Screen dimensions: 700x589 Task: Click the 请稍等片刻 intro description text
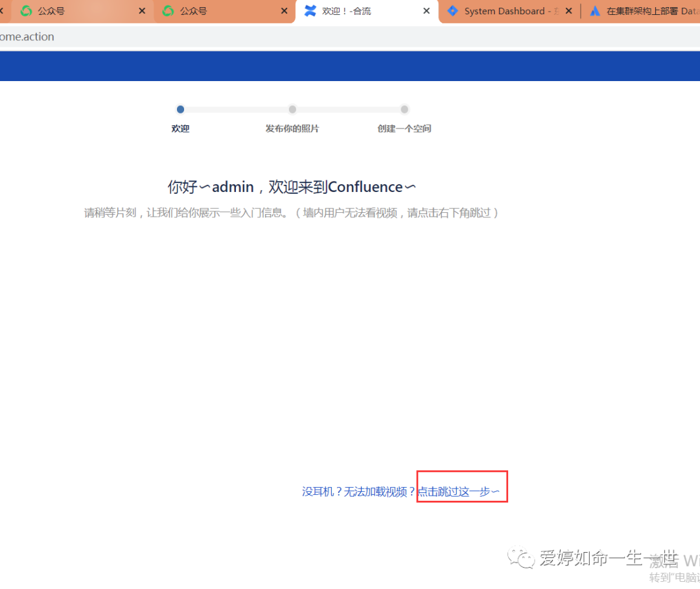click(291, 213)
